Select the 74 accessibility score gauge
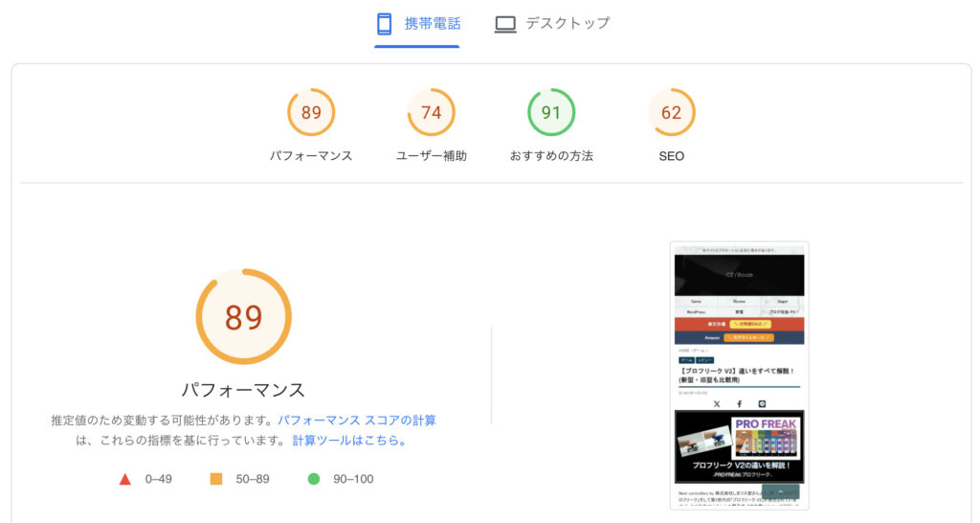 (431, 112)
